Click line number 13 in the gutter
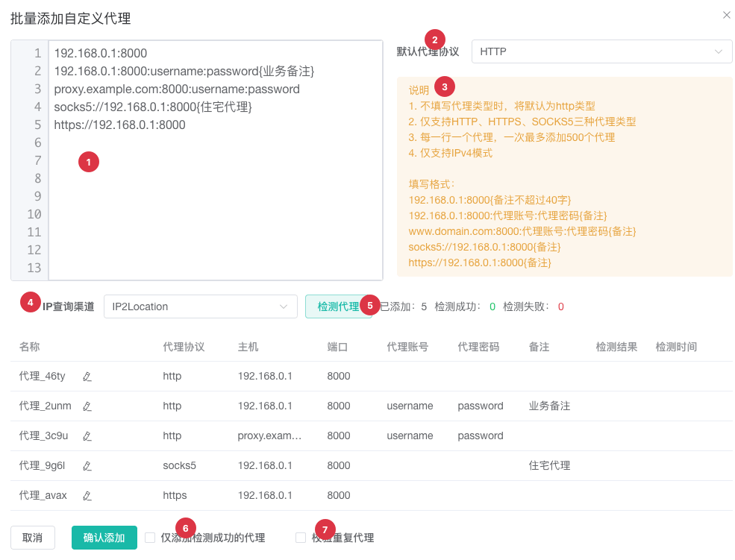Viewport: 735px width, 560px height. point(34,268)
